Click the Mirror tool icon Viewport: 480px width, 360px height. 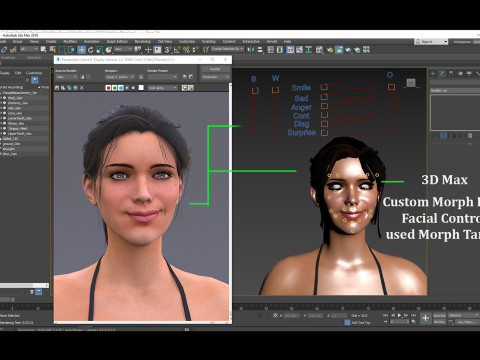click(x=251, y=50)
